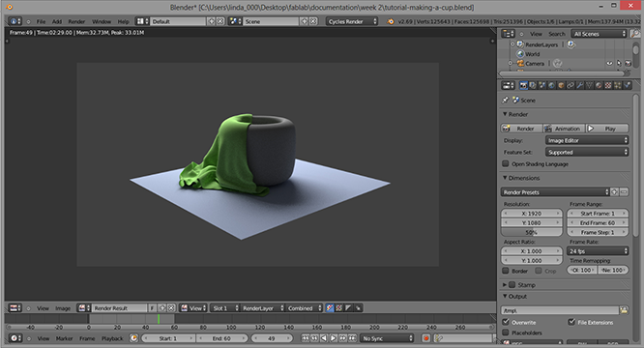Screen dimensions: 644x348
Task: Open the All Scenes outliner dropdown
Action: 599,34
